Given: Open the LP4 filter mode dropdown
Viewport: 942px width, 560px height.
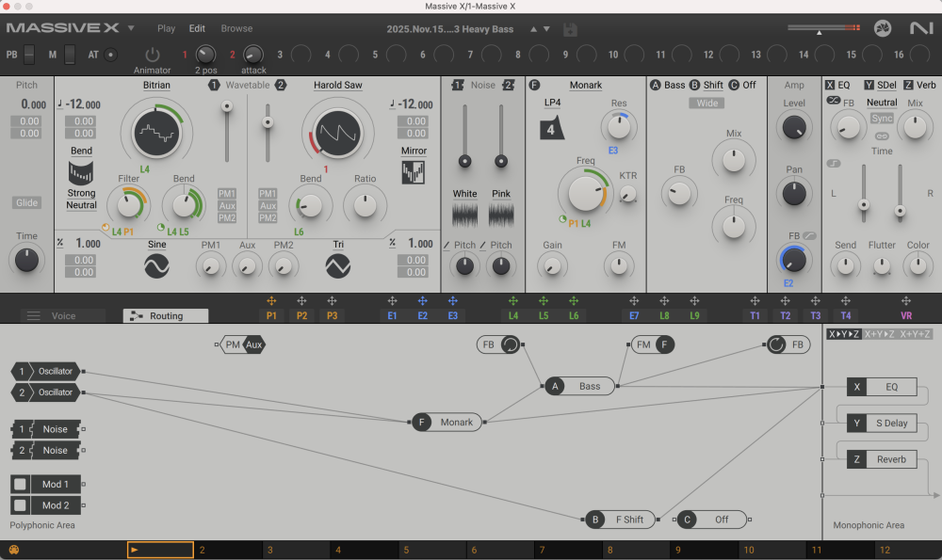Looking at the screenshot, I should pos(552,103).
